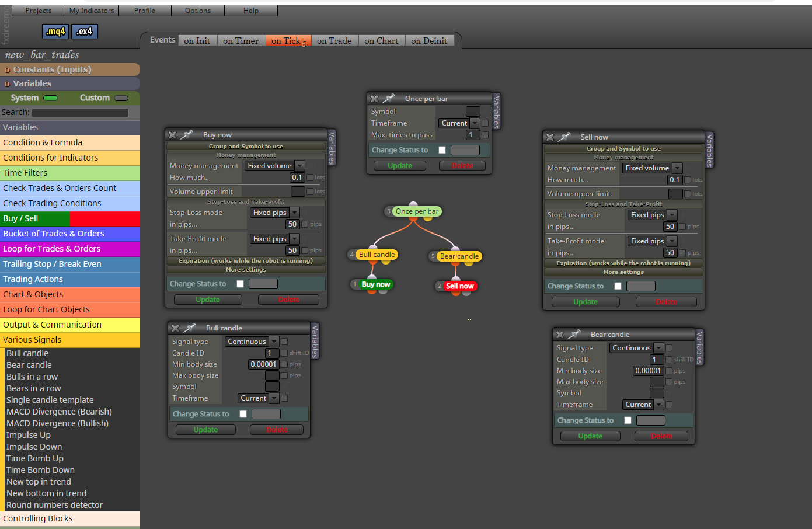Close the Sell now panel
This screenshot has height=529, width=812.
(550, 137)
